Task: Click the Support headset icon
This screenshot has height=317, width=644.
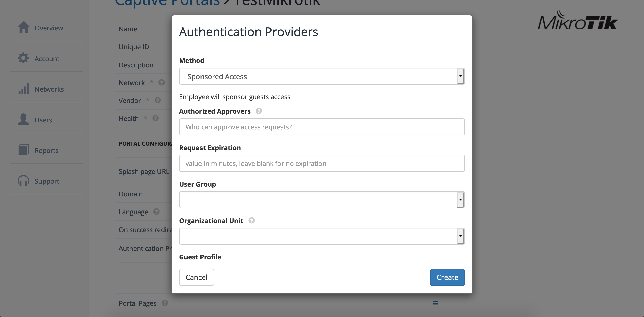Action: 24,181
